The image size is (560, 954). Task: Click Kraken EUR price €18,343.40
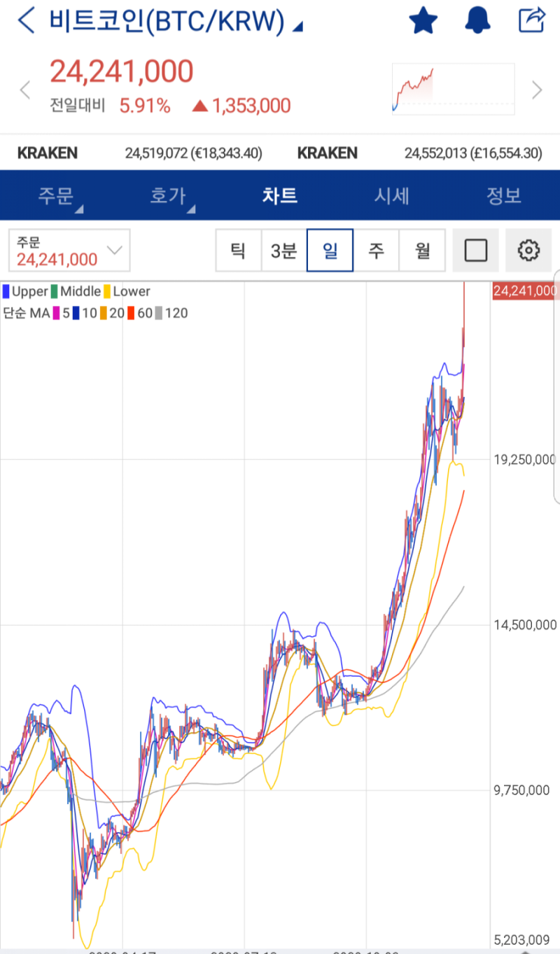click(x=227, y=153)
